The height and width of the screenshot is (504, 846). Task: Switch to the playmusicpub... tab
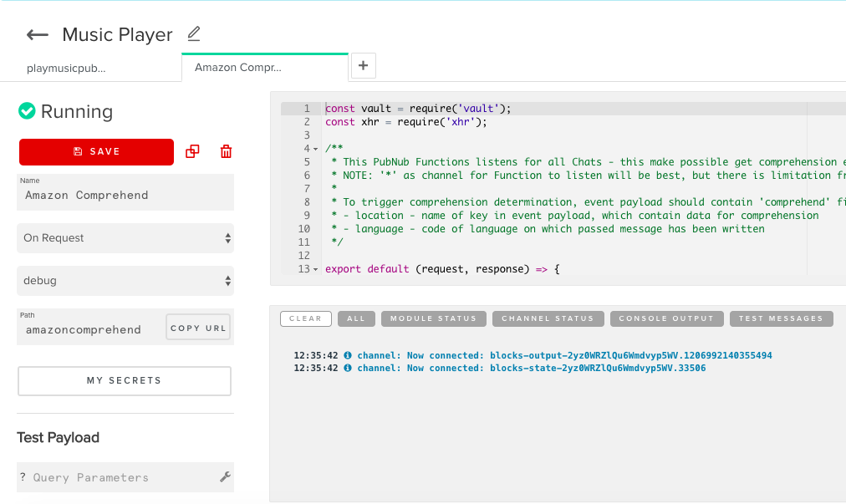pos(67,68)
